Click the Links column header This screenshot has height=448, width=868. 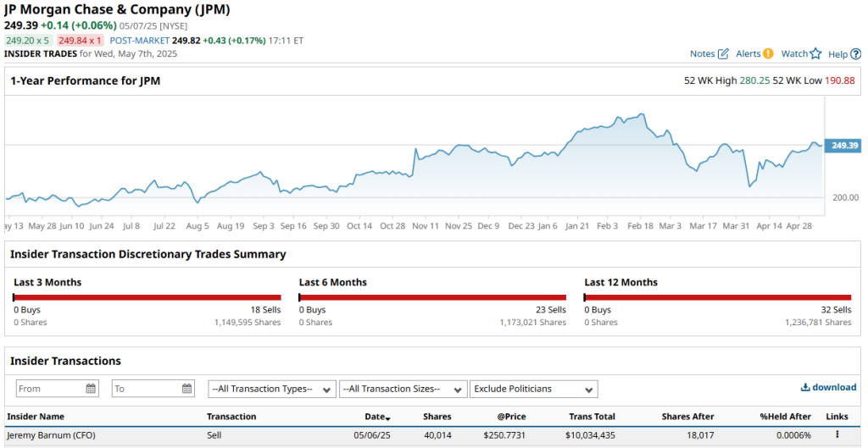click(837, 417)
